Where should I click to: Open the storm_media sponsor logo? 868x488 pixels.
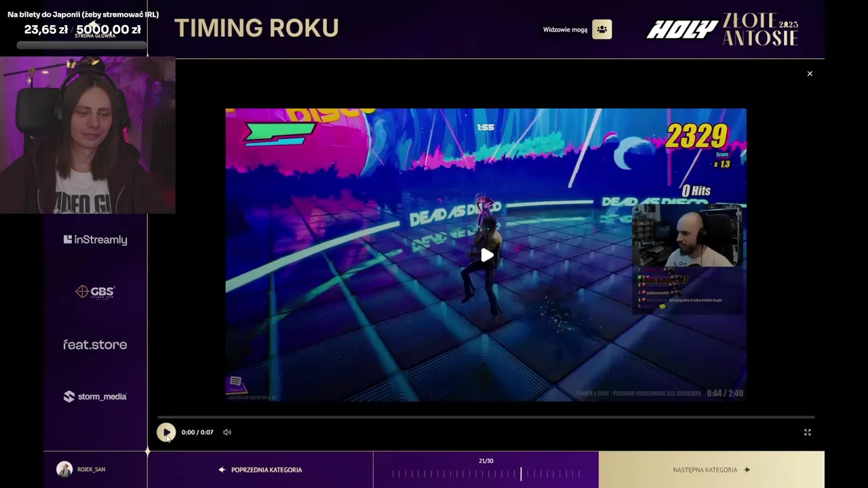pyautogui.click(x=95, y=396)
